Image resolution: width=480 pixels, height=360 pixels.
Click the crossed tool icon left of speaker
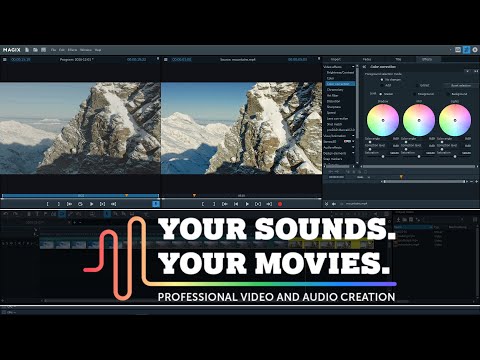click(x=326, y=204)
